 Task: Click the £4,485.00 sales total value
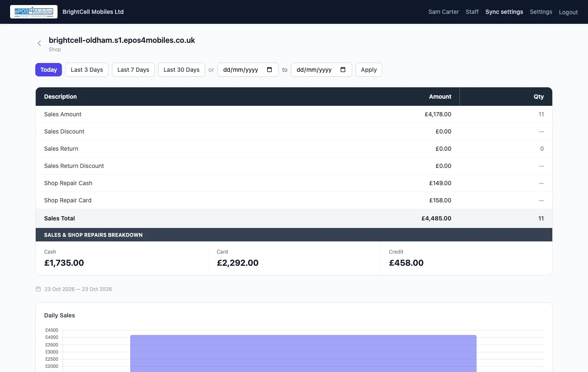point(436,218)
